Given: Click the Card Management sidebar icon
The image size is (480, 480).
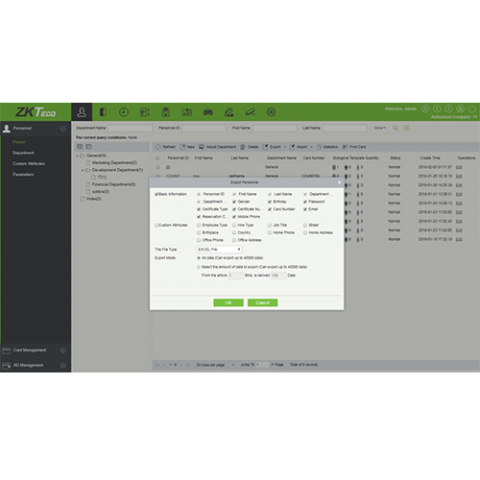Looking at the screenshot, I should pyautogui.click(x=7, y=350).
